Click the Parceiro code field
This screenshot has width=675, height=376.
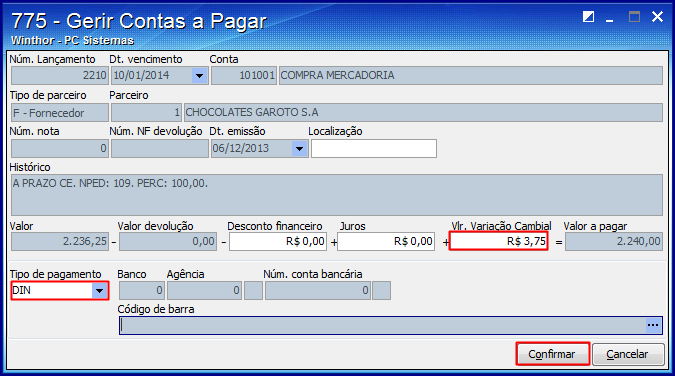tap(146, 113)
